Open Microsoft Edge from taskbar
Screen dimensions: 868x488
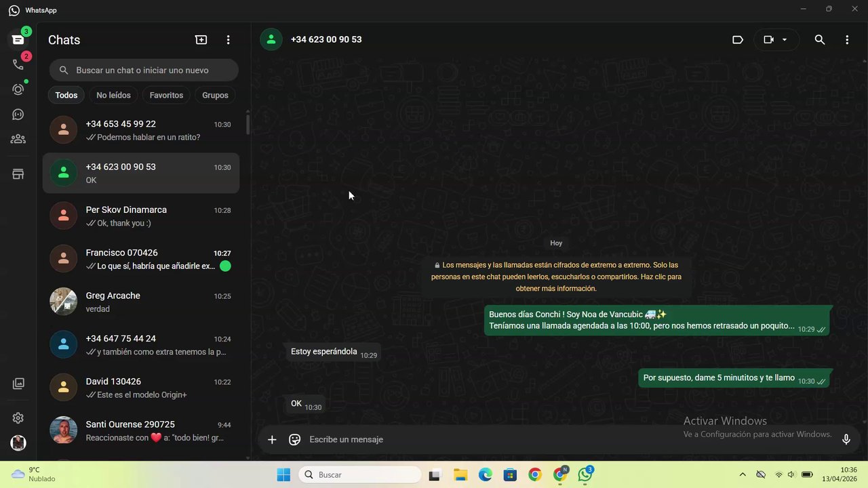pos(486,475)
